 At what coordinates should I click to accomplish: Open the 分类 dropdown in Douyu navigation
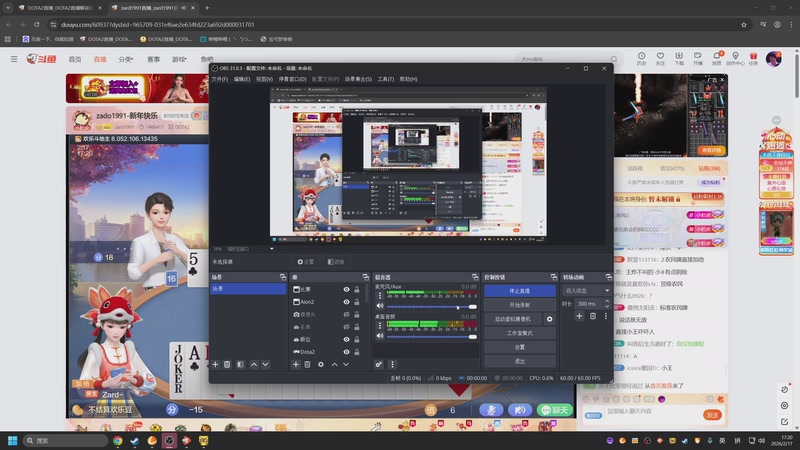(x=126, y=59)
